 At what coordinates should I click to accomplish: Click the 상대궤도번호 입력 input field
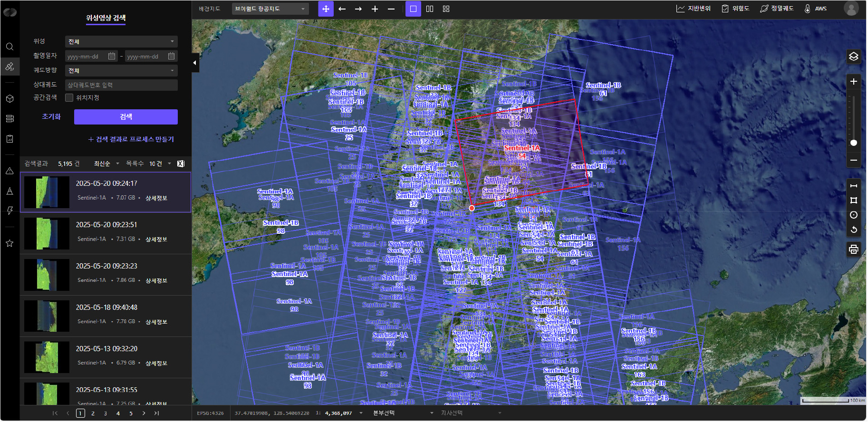coord(121,85)
